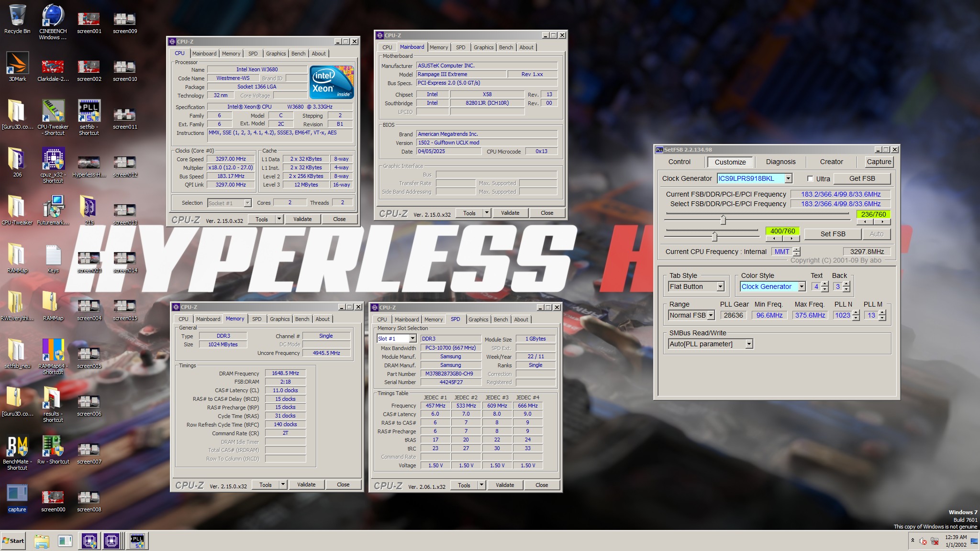Expand the Range Normal FSB dropdown
This screenshot has height=551, width=980.
click(x=711, y=315)
